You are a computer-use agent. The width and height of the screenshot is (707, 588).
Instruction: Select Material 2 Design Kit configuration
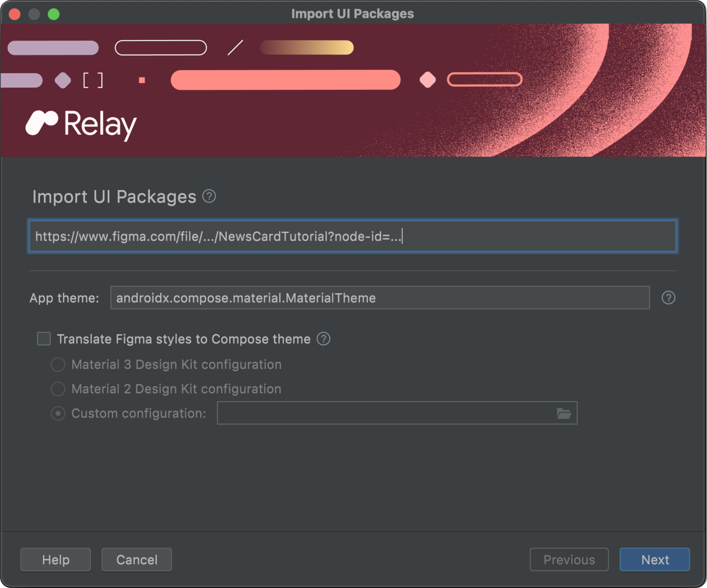59,388
